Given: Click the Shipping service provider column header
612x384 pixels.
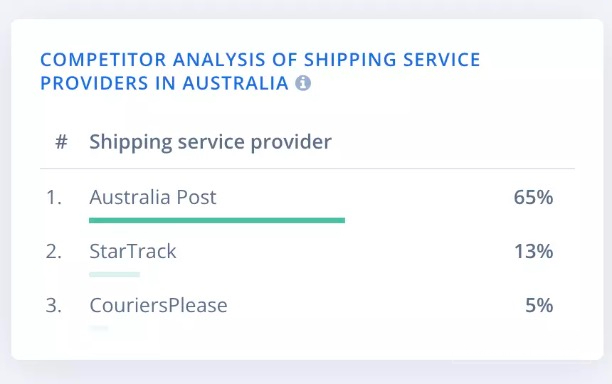Looking at the screenshot, I should point(210,142).
